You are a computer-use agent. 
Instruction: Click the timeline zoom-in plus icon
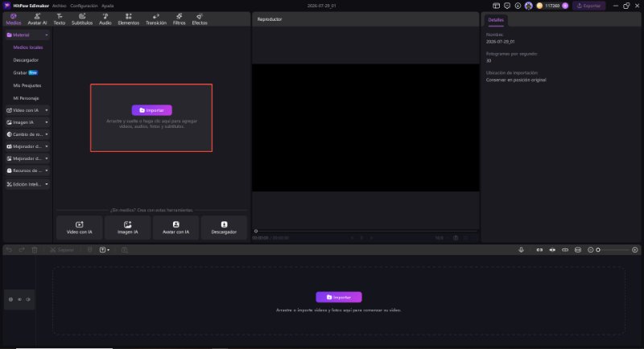(x=634, y=250)
